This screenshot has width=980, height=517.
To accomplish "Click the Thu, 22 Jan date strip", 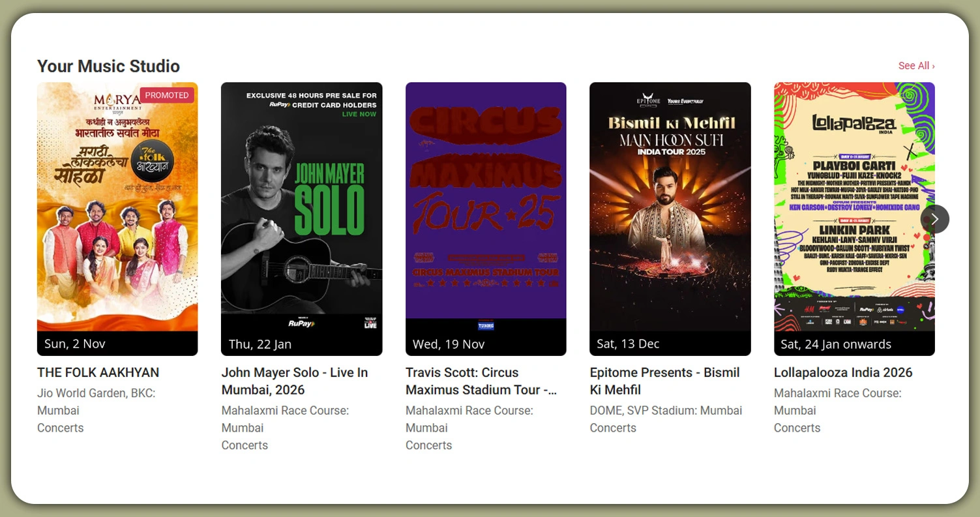I will pyautogui.click(x=301, y=344).
